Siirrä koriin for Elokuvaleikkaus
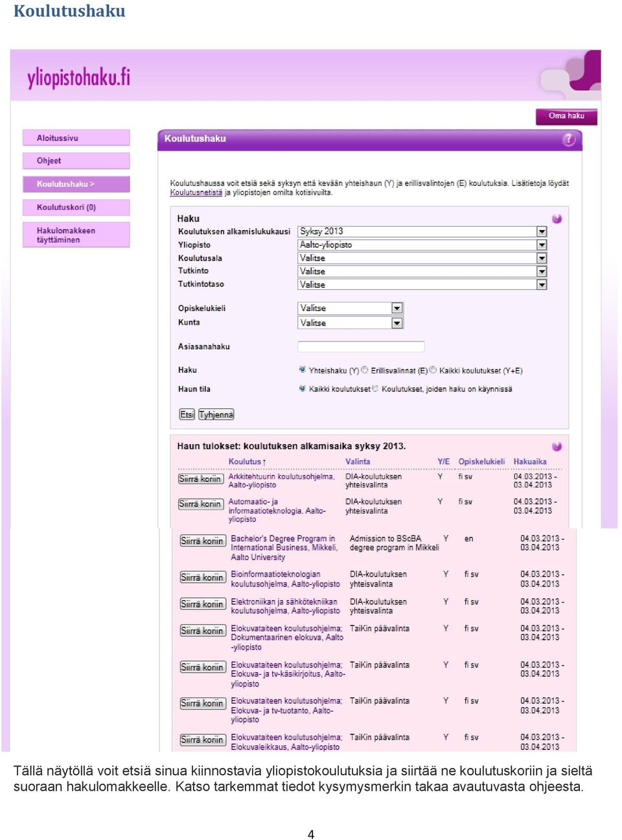This screenshot has height=840, width=622. (202, 740)
